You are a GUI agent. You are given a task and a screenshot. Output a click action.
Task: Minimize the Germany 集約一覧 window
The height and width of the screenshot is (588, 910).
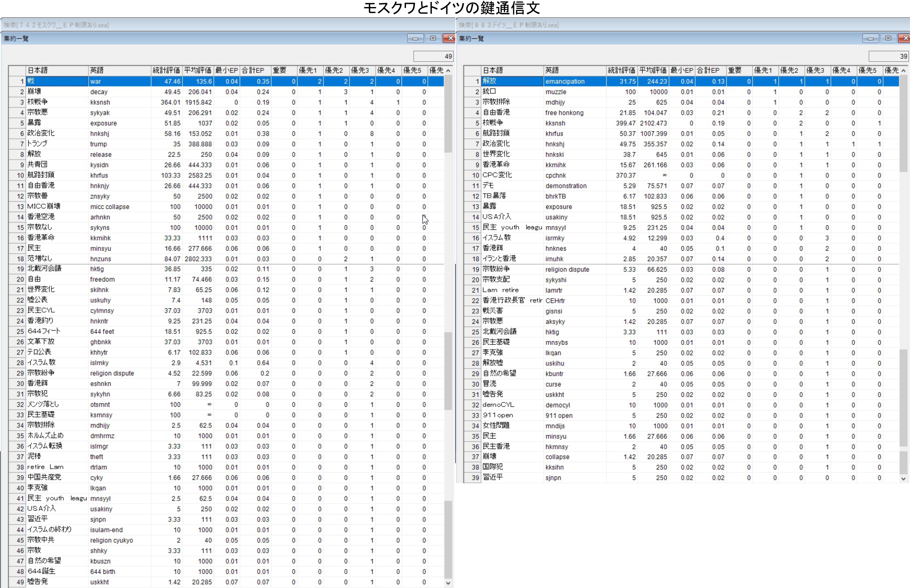tap(870, 38)
